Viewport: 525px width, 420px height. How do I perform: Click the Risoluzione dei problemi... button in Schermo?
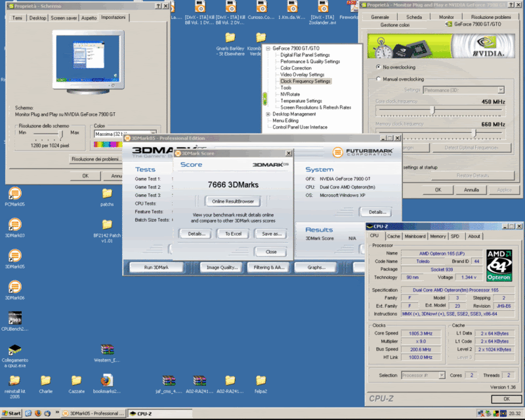95,159
